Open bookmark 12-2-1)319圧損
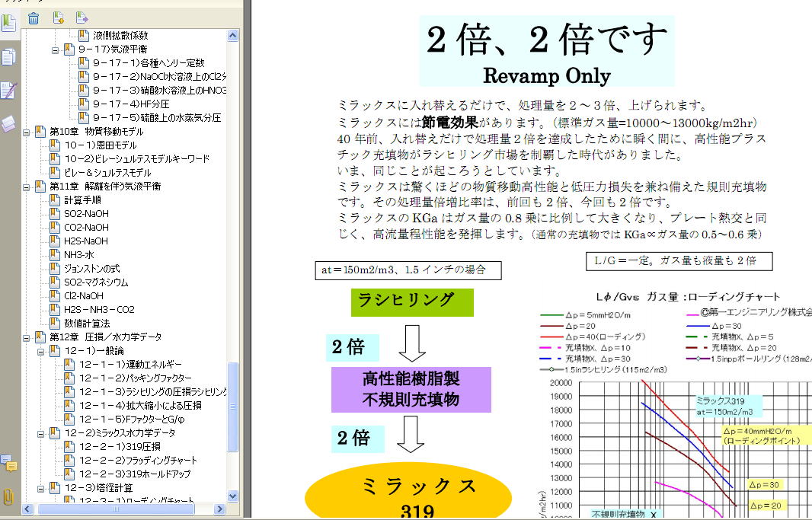This screenshot has width=812, height=520. 120,446
